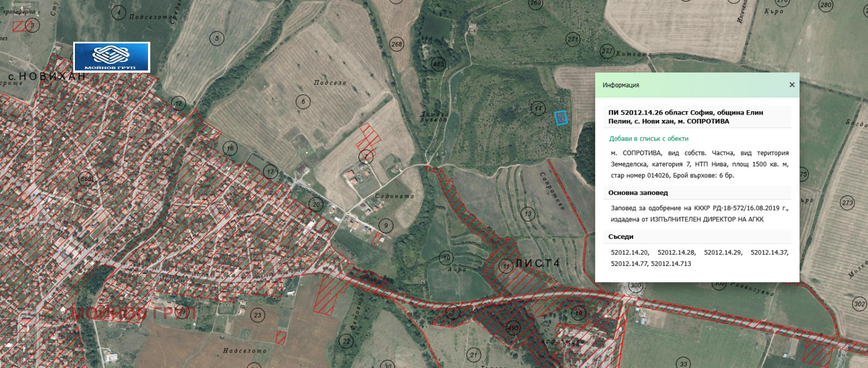Image resolution: width=868 pixels, height=368 pixels.
Task: Select map marker 273
Action: coord(847,203)
